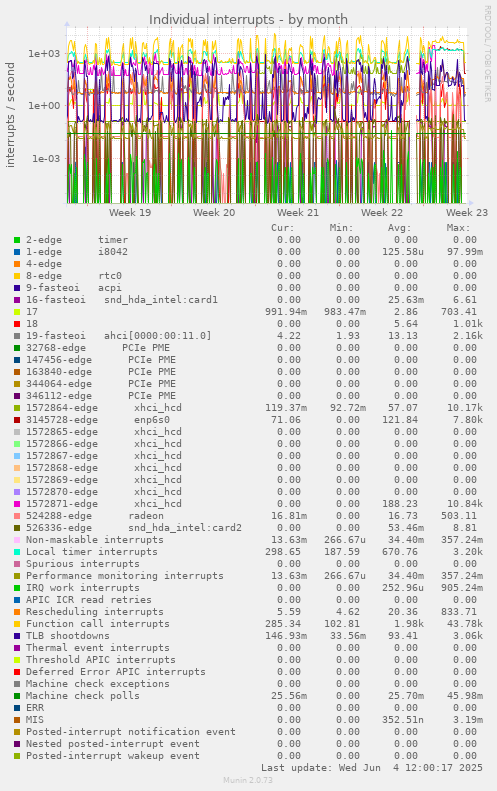Click the 1e+03 y-axis label
The width and height of the screenshot is (497, 791).
click(x=44, y=53)
